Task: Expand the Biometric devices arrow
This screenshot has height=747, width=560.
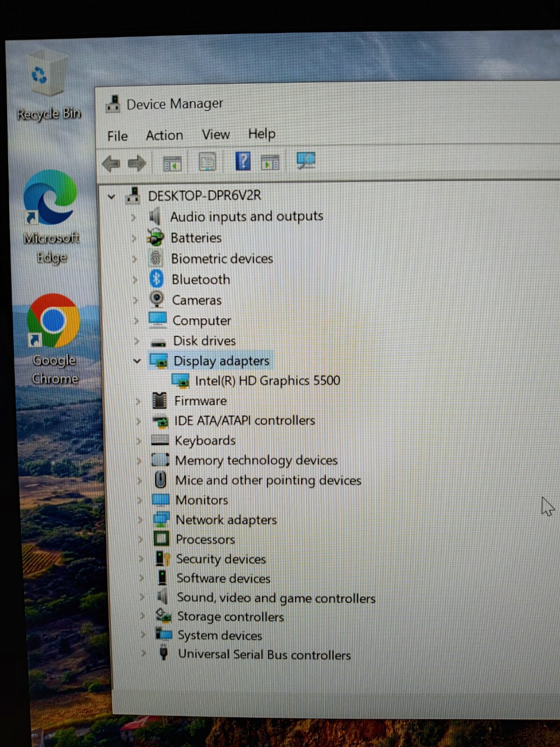Action: point(134,259)
